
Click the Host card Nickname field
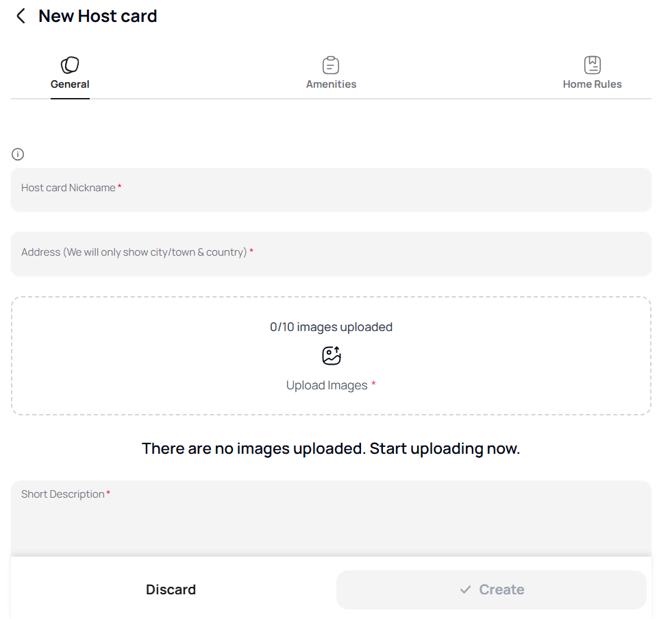331,188
